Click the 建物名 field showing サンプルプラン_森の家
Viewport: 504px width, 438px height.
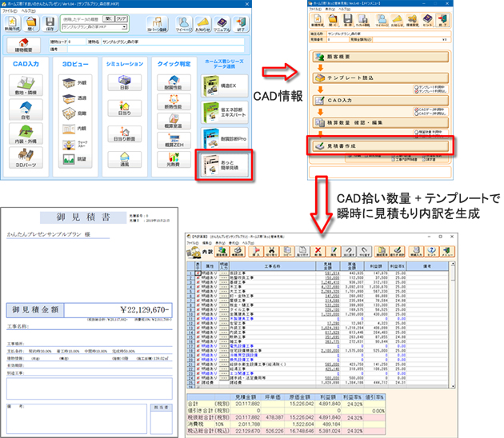click(x=173, y=42)
